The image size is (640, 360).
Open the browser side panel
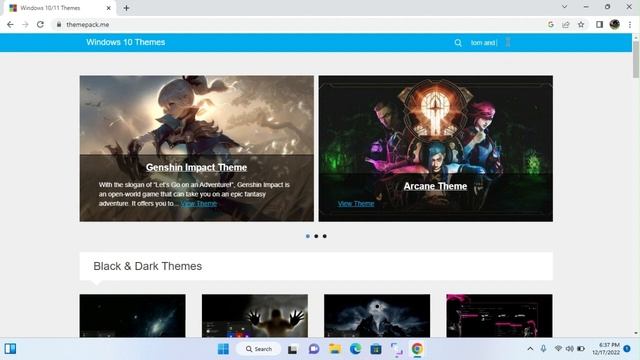click(x=599, y=24)
